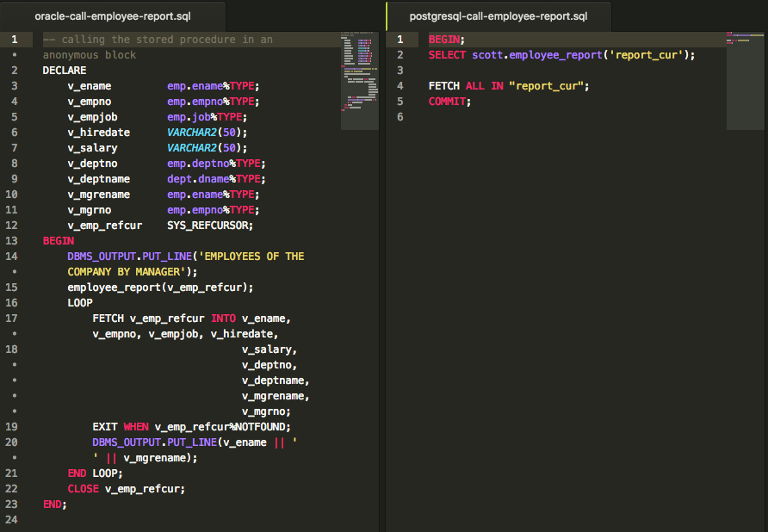This screenshot has width=768, height=532.
Task: Click DBMS_OUTPUT.PUT_LINE on line 20
Action: click(155, 442)
